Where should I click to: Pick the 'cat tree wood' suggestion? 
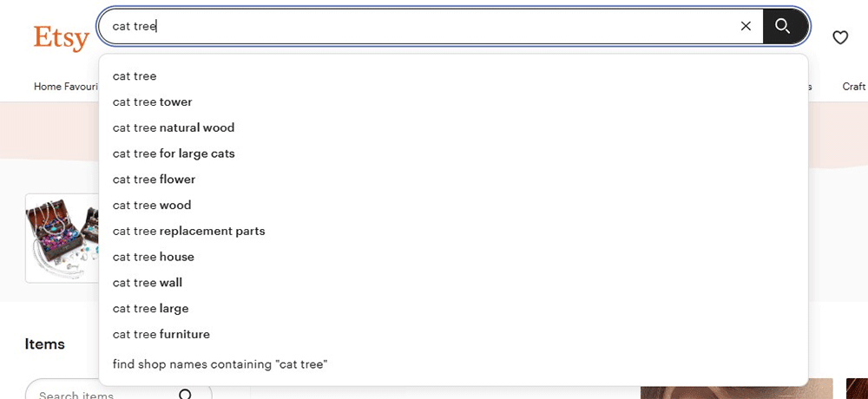tap(152, 206)
